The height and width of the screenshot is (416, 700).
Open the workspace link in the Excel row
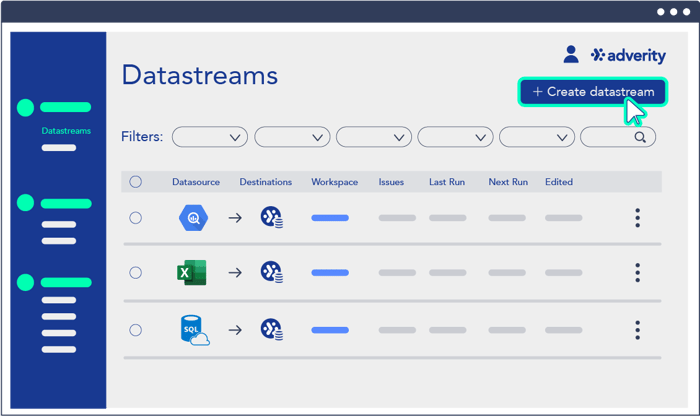pyautogui.click(x=330, y=272)
